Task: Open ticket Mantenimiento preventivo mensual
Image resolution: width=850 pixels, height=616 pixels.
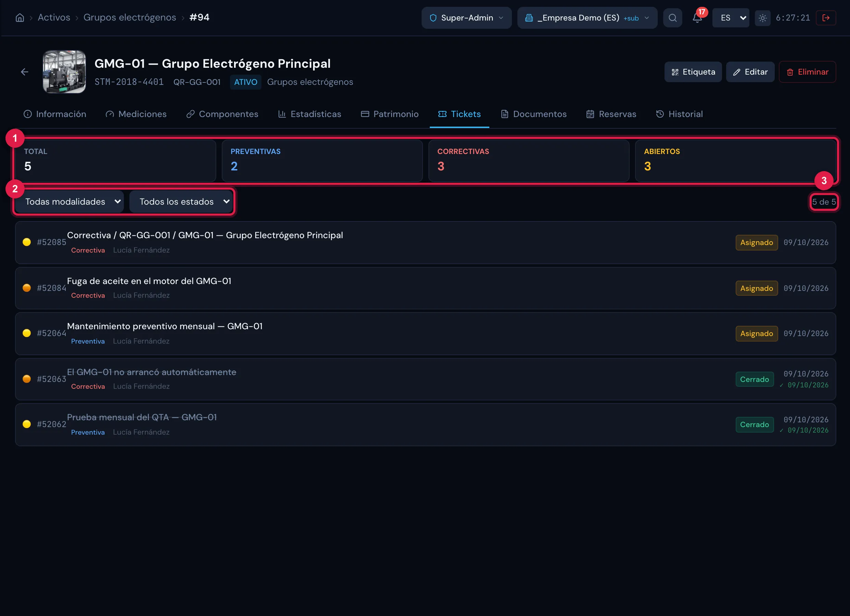Action: tap(425, 334)
